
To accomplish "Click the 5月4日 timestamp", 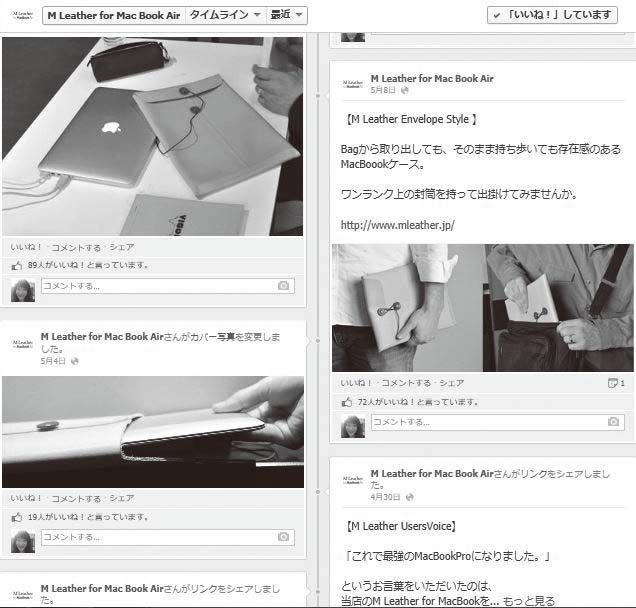I will click(x=53, y=361).
